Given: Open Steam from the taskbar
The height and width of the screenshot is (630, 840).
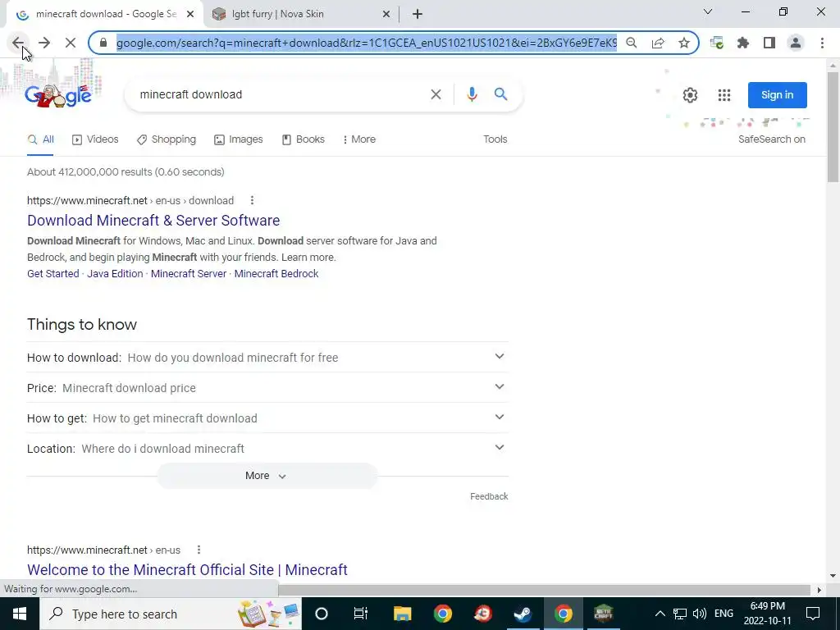Looking at the screenshot, I should (523, 614).
